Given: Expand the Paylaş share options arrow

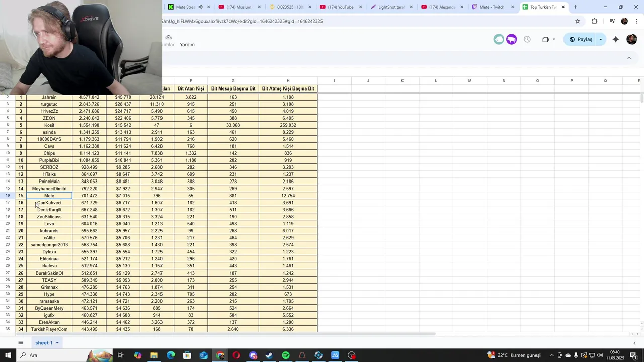Looking at the screenshot, I should click(601, 39).
